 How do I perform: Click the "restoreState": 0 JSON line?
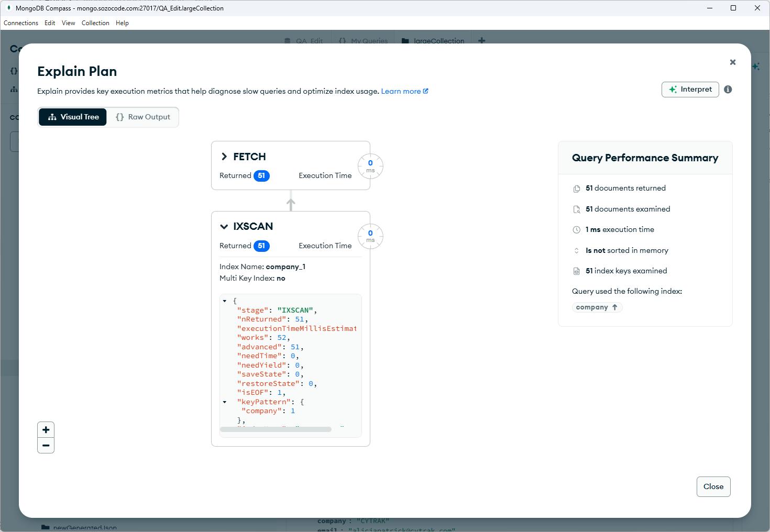277,384
